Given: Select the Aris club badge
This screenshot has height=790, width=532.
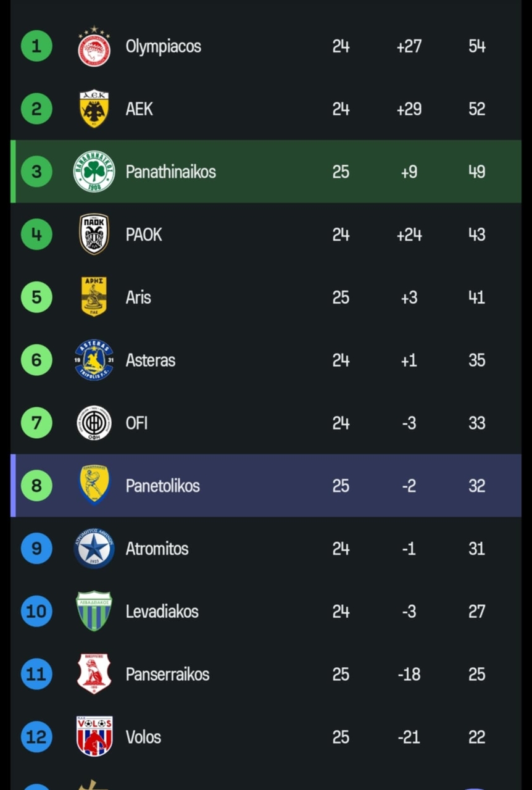Looking at the screenshot, I should tap(93, 297).
